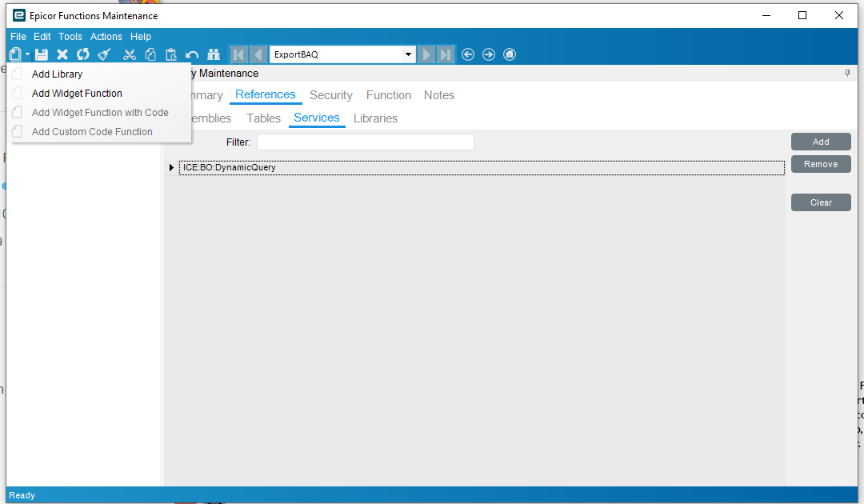Go to the last record
Image resolution: width=864 pixels, height=504 pixels.
446,54
